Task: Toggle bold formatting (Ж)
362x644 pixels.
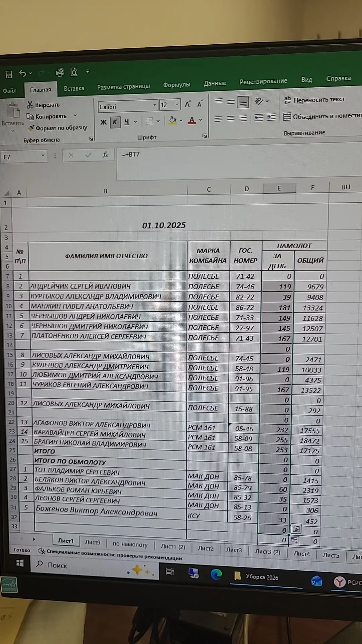Action: click(x=104, y=122)
